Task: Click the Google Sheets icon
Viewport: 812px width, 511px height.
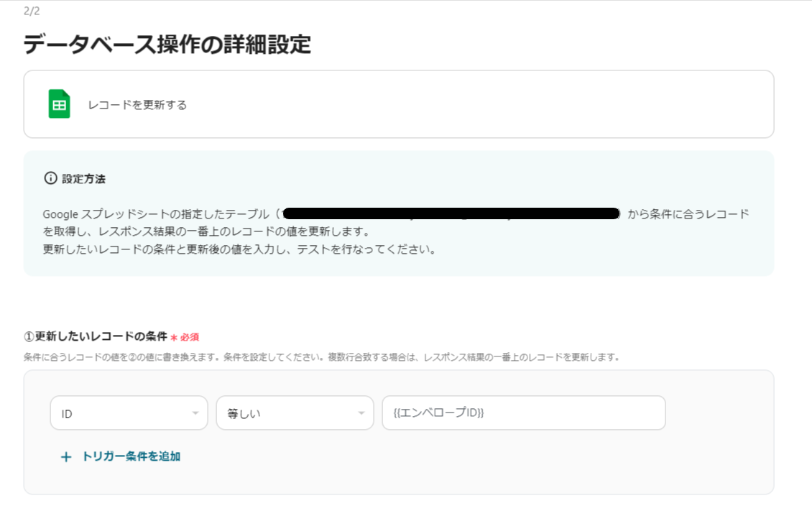Action: (59, 104)
